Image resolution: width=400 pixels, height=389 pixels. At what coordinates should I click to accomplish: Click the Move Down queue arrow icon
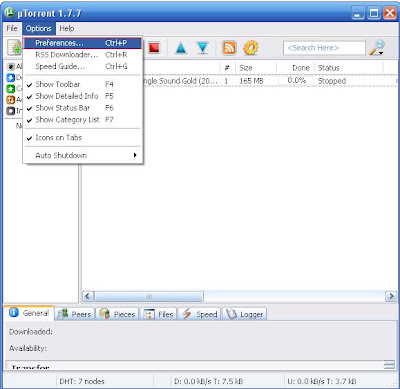click(202, 48)
